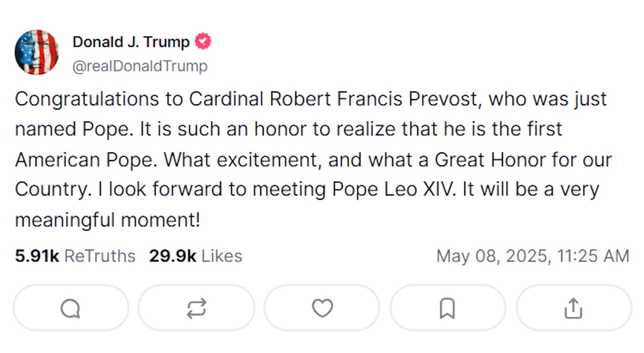The width and height of the screenshot is (644, 353).
Task: Open the flag-painted profile avatar
Action: coord(37,52)
